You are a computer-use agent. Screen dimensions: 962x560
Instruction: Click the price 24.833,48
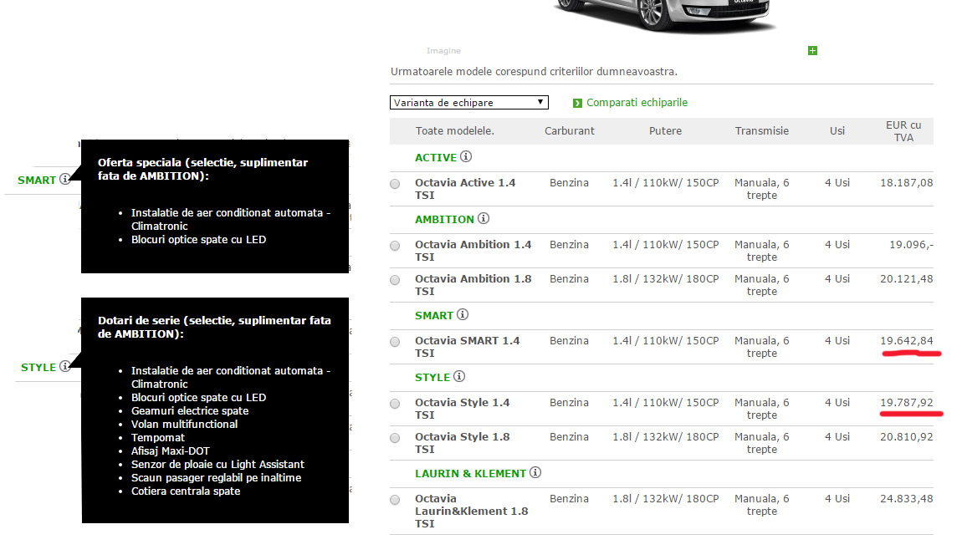(907, 499)
